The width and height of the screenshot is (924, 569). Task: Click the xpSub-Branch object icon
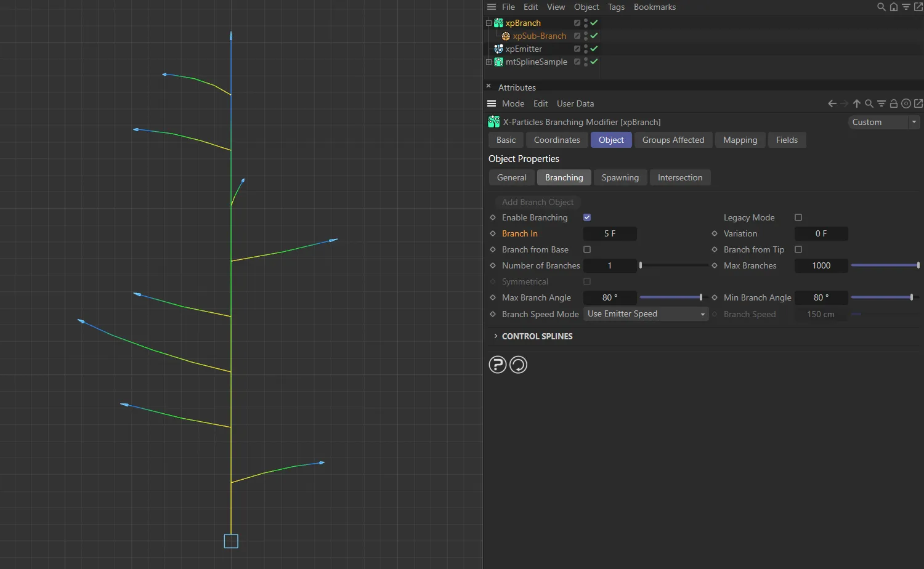pyautogui.click(x=506, y=36)
